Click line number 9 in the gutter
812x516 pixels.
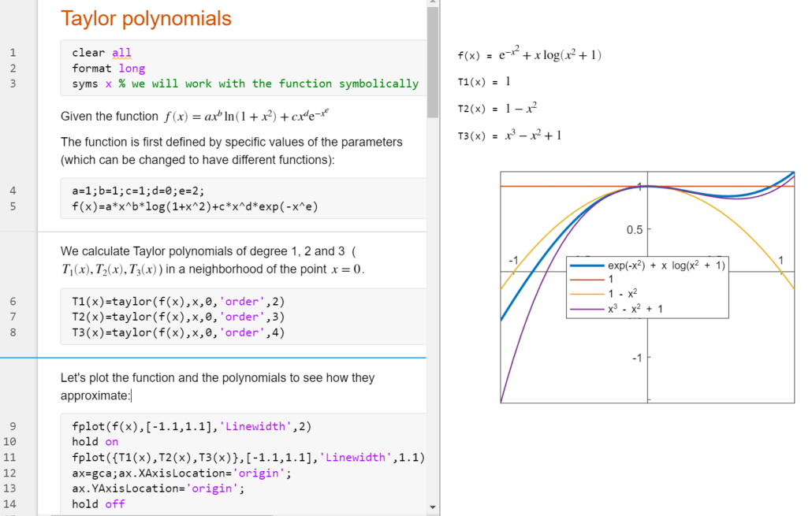(x=12, y=426)
